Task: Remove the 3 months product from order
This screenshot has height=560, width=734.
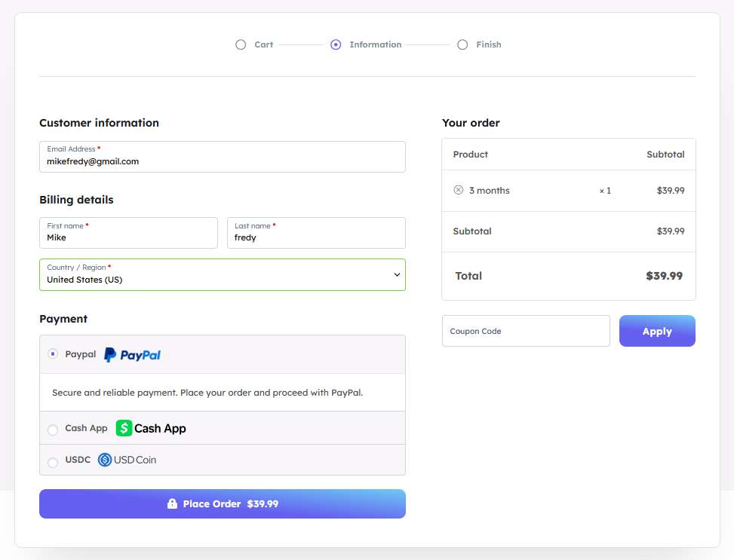Action: pyautogui.click(x=458, y=191)
